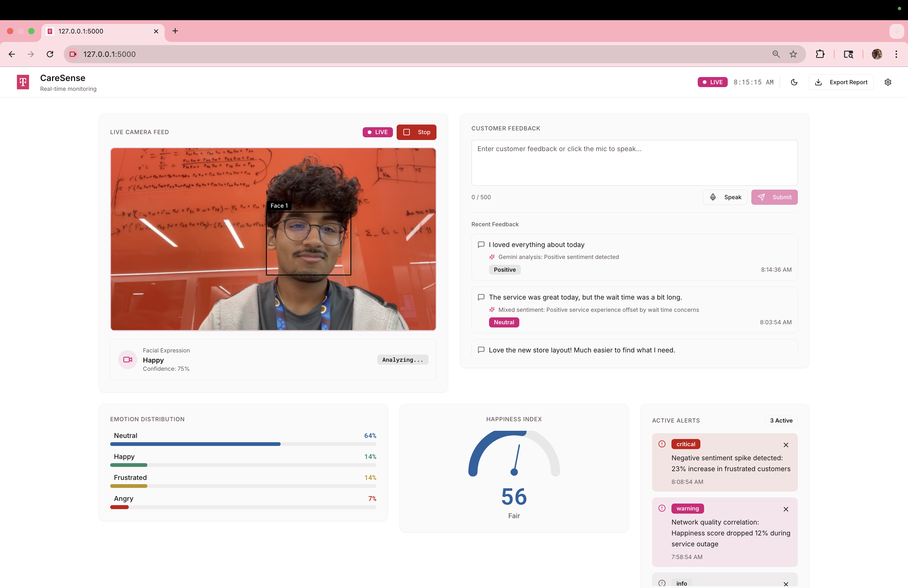This screenshot has height=588, width=908.
Task: Click the Speak microphone button
Action: [725, 197]
